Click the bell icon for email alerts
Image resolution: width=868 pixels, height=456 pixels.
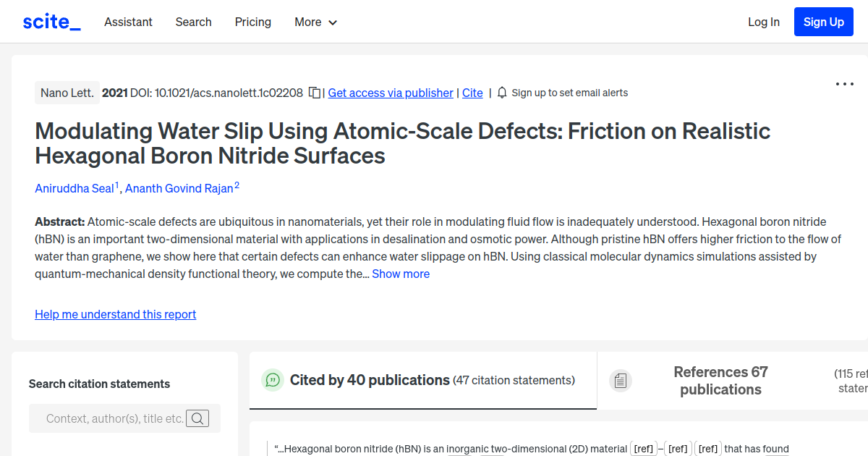pos(501,93)
